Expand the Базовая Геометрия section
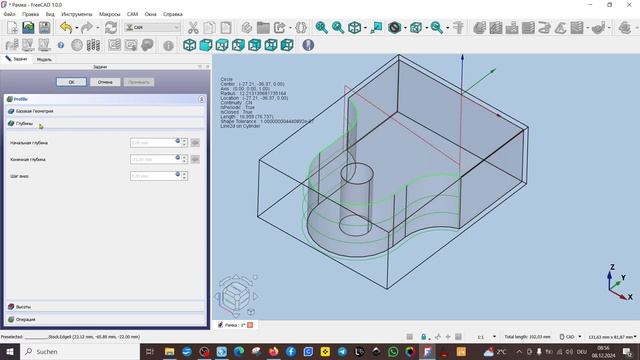 [x=104, y=111]
